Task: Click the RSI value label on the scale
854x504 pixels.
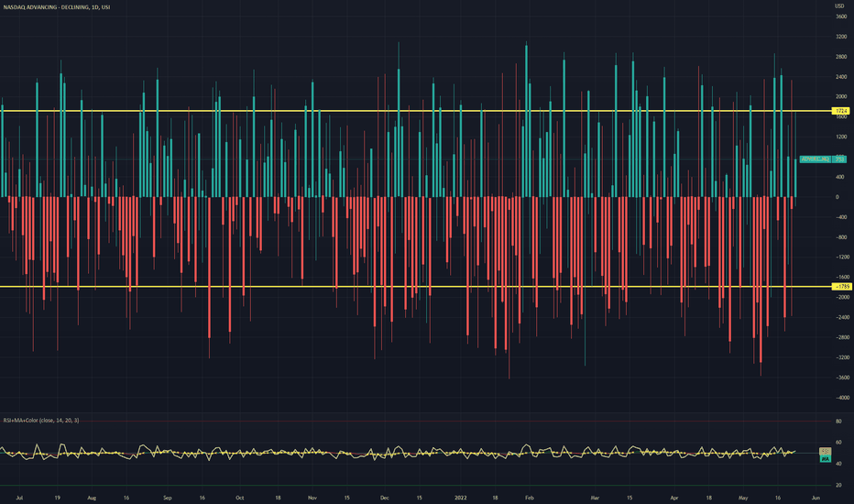Action: [825, 451]
